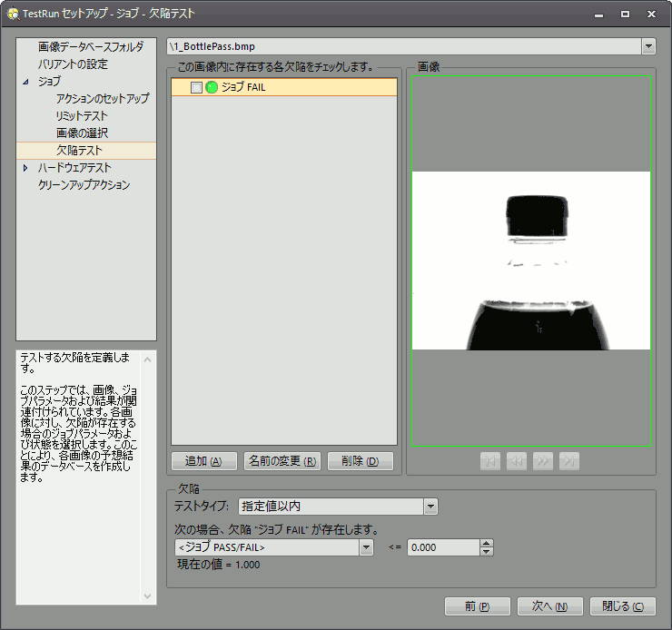Screen dimensions: 672x630
Task: Check the ジョブ FAIL defect checkbox
Action: (x=196, y=87)
